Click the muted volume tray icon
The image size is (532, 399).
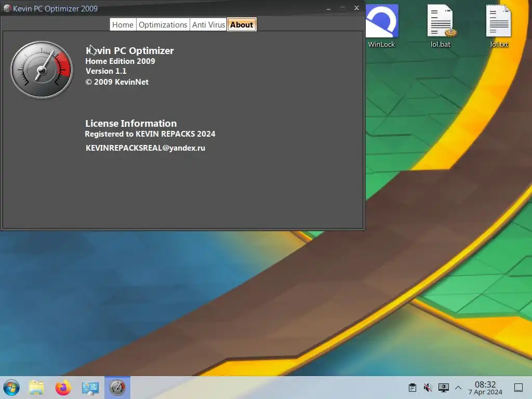[x=428, y=388]
